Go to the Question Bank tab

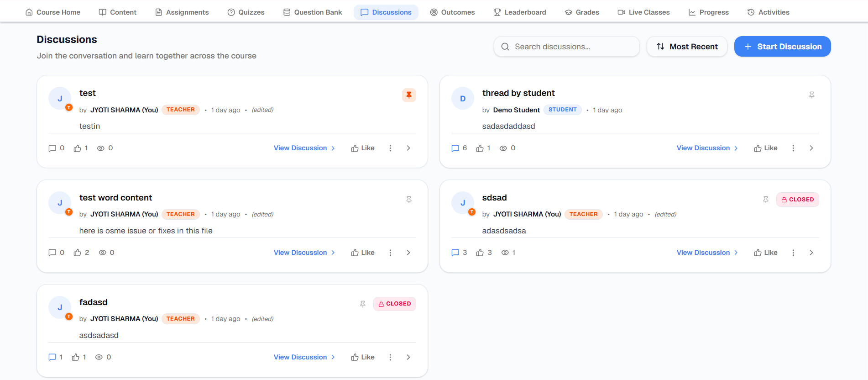pos(313,12)
